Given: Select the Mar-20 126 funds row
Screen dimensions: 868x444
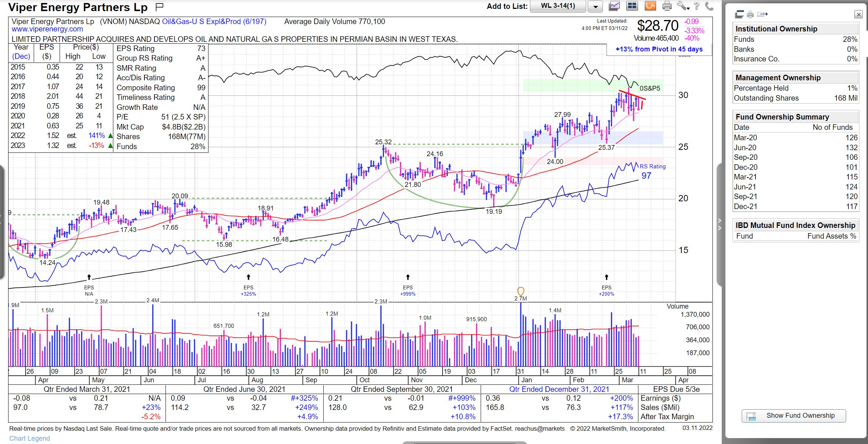Looking at the screenshot, I should coord(795,138).
